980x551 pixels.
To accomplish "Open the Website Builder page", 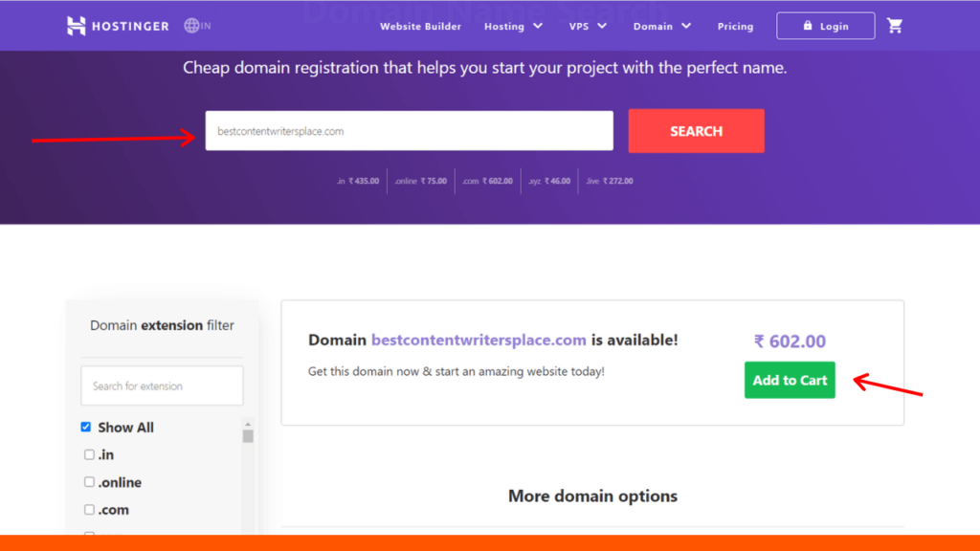I will click(x=421, y=26).
